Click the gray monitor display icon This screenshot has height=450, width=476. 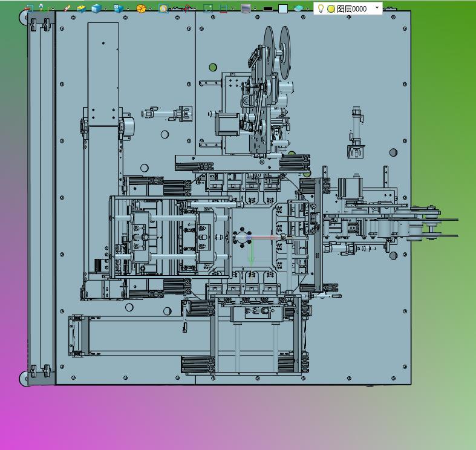246,9
